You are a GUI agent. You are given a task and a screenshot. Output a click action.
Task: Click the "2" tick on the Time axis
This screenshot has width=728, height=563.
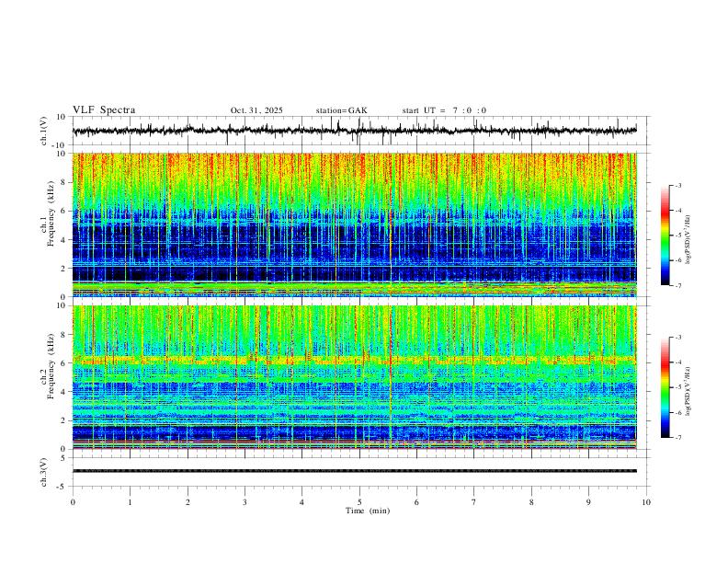[188, 502]
